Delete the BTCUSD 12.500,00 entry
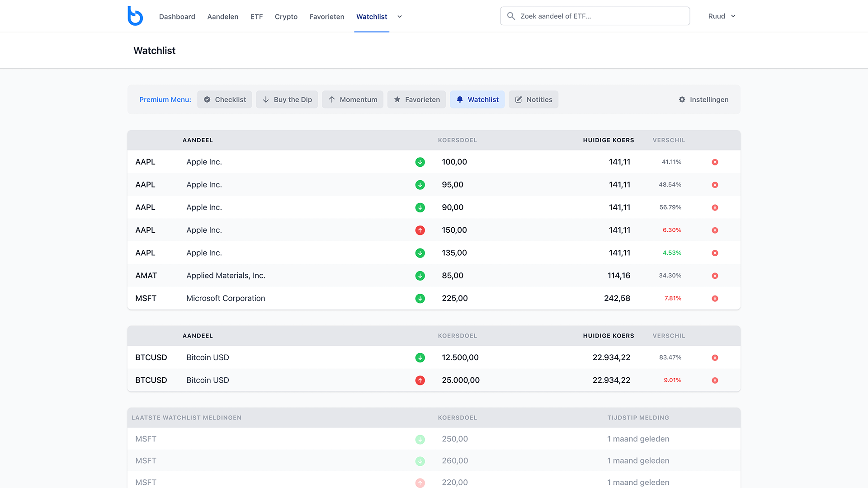868x488 pixels. (x=715, y=358)
